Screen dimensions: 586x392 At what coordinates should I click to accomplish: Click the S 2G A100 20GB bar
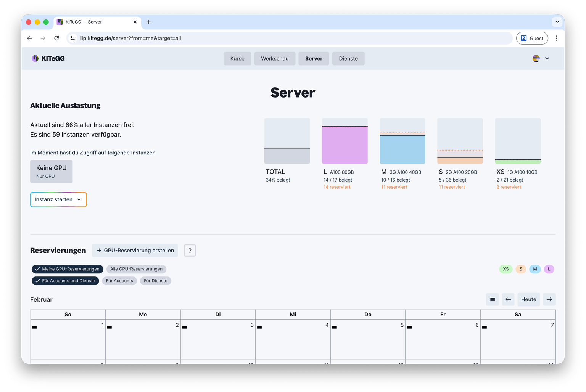(x=460, y=141)
